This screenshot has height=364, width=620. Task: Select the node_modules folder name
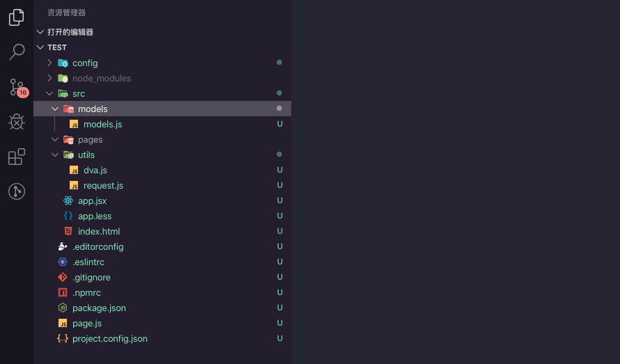click(102, 79)
